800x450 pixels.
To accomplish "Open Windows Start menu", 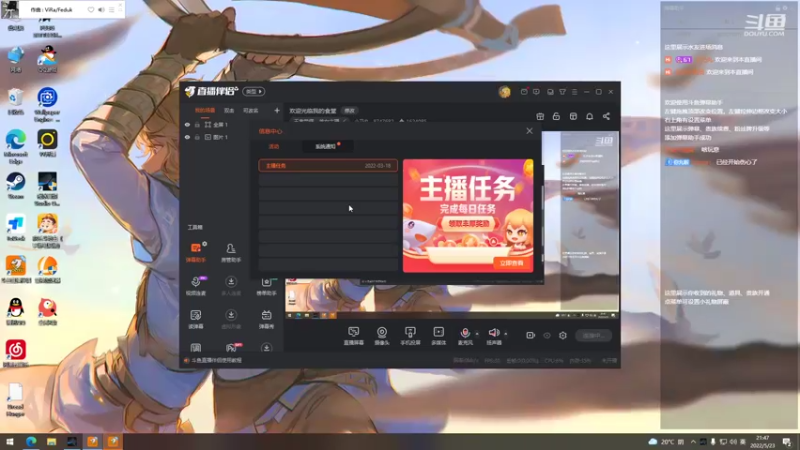I will click(9, 441).
